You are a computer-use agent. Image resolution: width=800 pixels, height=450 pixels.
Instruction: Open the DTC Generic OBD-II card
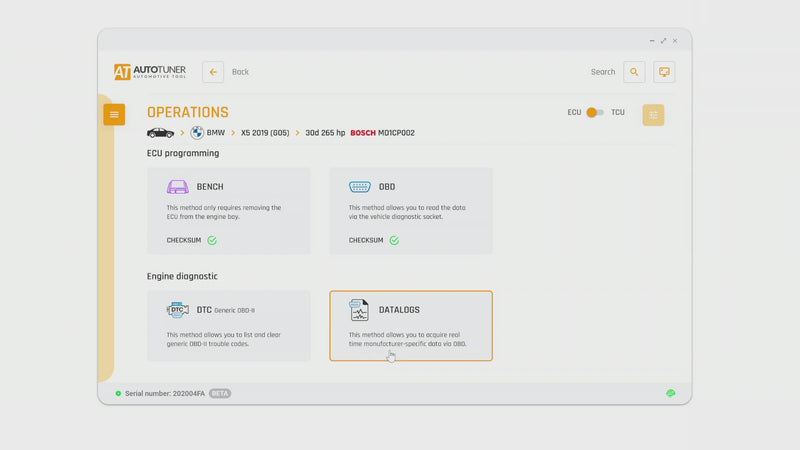[228, 325]
